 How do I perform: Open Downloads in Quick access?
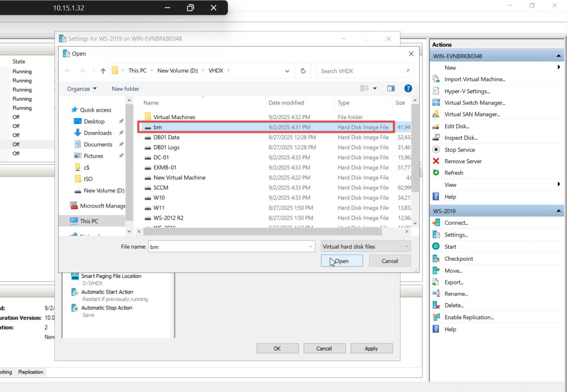(x=98, y=133)
